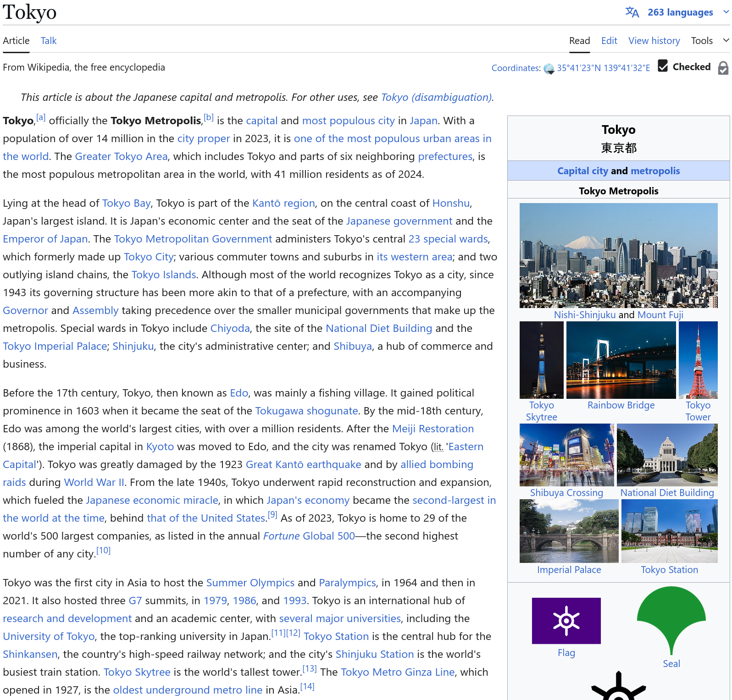Image resolution: width=732 pixels, height=700 pixels.
Task: Select the Read tab
Action: [580, 41]
